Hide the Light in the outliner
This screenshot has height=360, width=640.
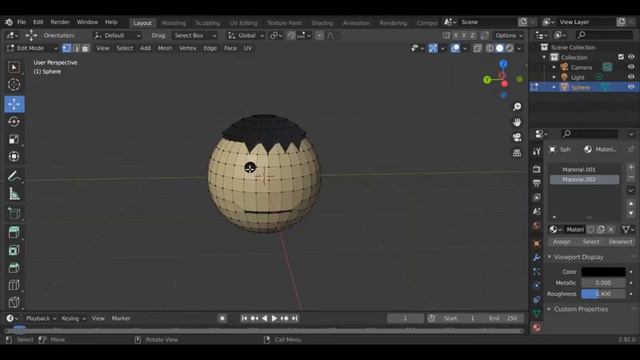coord(631,77)
